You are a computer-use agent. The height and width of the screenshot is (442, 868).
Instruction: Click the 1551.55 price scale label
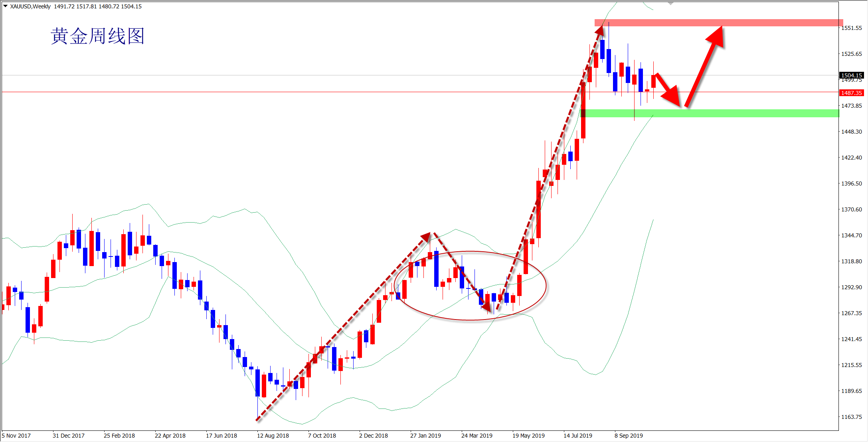point(852,28)
